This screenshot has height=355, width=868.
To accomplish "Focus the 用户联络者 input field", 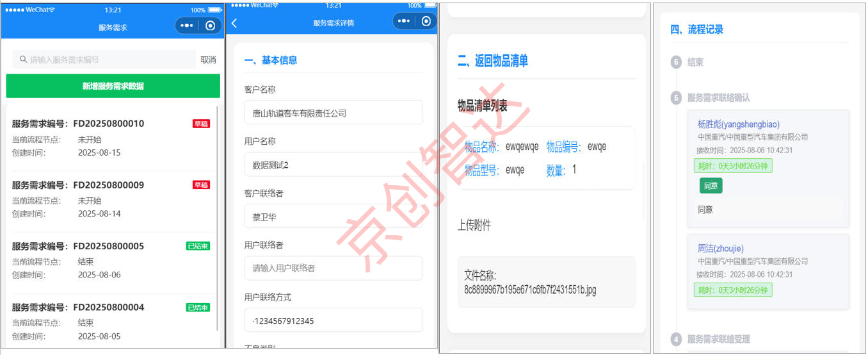I will click(x=333, y=268).
